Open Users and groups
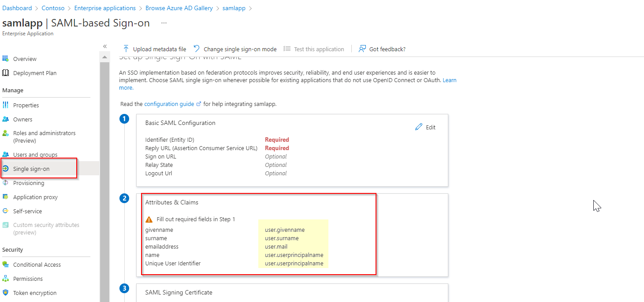Screen dimensions: 644x302 click(x=35, y=155)
